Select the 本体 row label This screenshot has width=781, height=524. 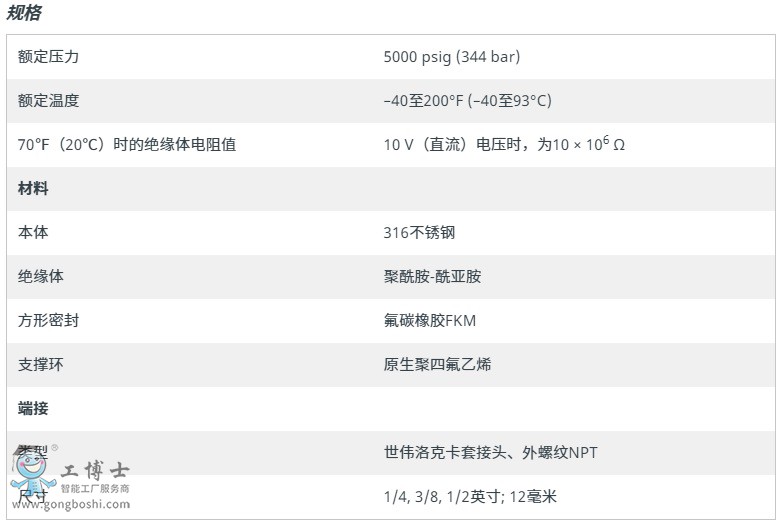click(33, 233)
